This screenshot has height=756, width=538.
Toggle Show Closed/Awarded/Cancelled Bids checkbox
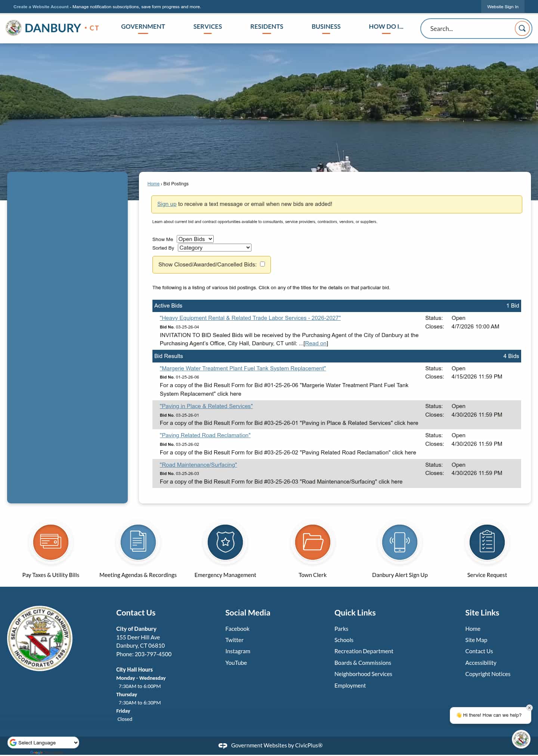point(262,264)
